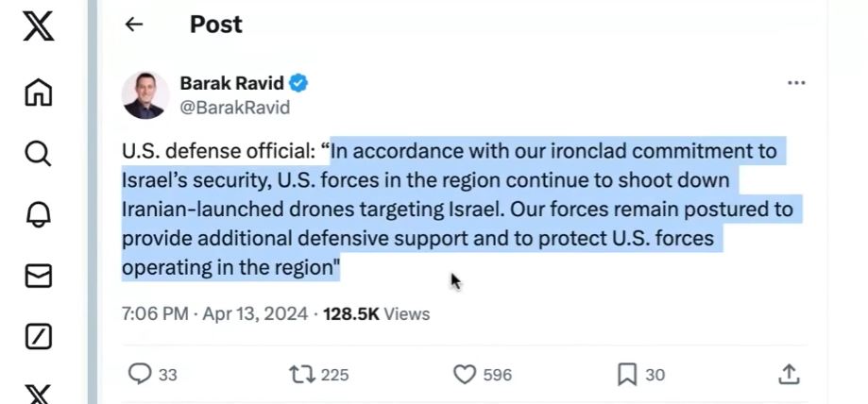Share the post via upload icon
Screen dimensions: 868x404
pyautogui.click(x=789, y=375)
